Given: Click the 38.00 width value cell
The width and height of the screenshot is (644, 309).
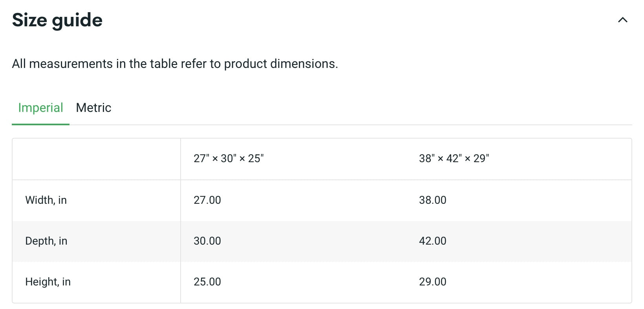Looking at the screenshot, I should 433,200.
